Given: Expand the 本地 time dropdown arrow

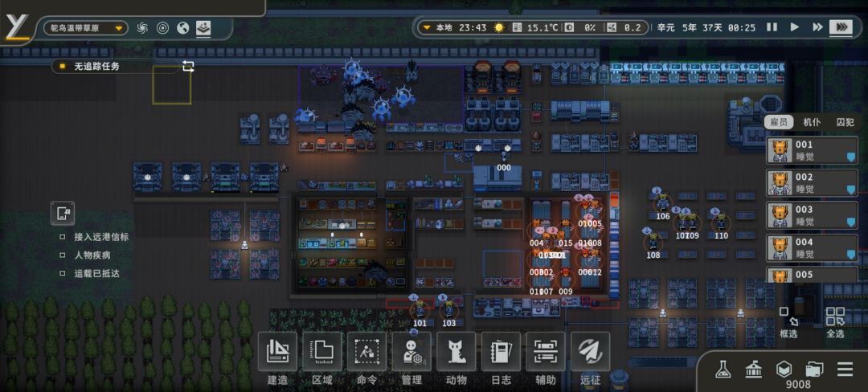Looking at the screenshot, I should pos(427,27).
